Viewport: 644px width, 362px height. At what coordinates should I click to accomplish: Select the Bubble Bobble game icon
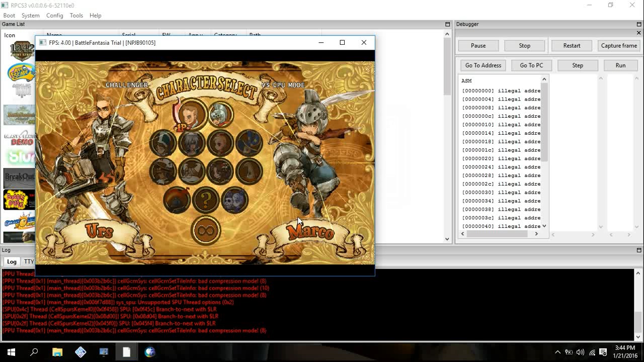19,200
